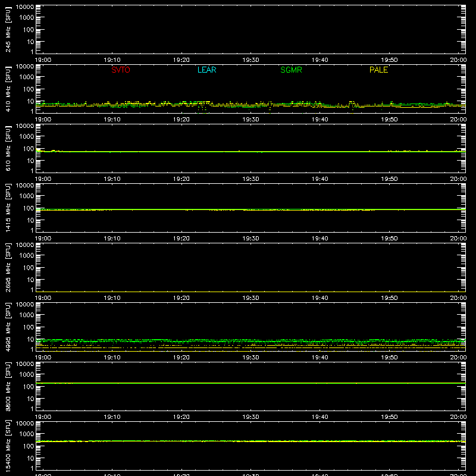Select the '8800 MHz [SFU]' axis title
Screen dimensions: 476x476
click(8, 386)
